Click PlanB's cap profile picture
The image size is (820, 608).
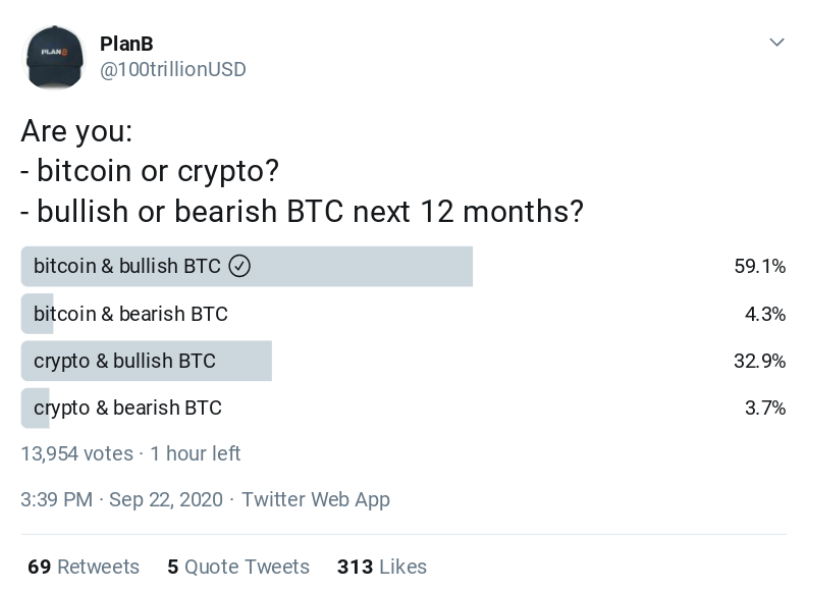point(55,57)
